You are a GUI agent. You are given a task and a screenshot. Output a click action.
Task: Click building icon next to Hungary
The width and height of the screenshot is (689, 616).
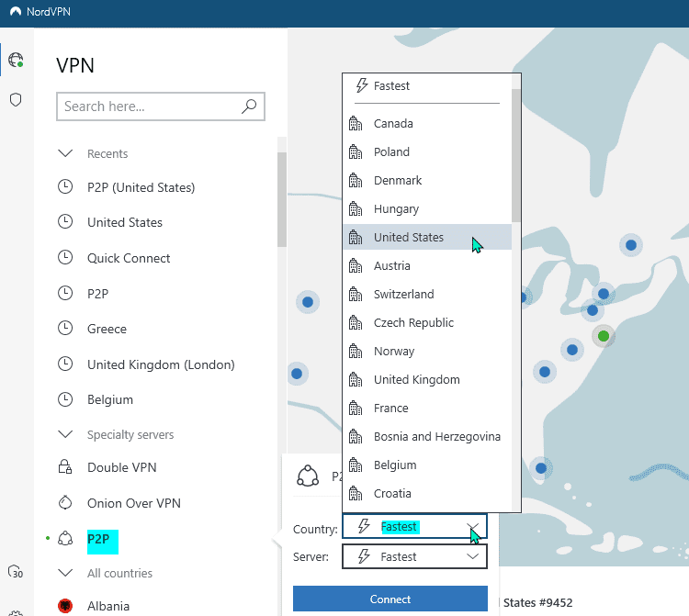356,209
